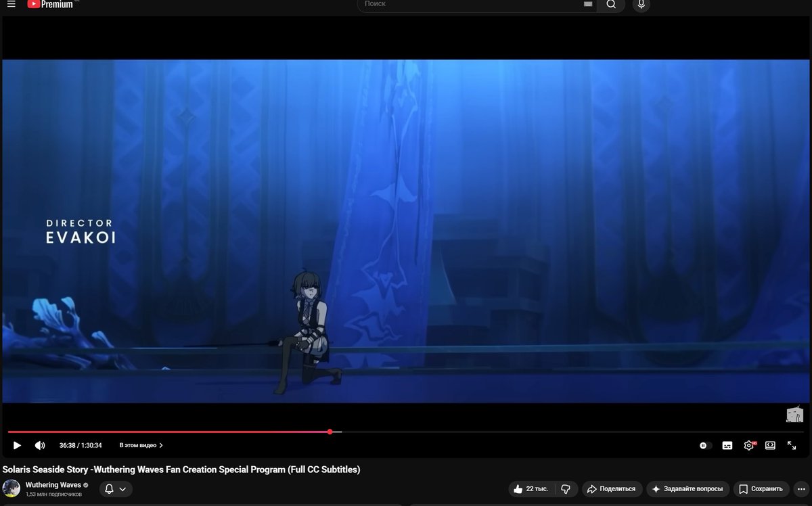Switch to theater mode

tap(770, 445)
